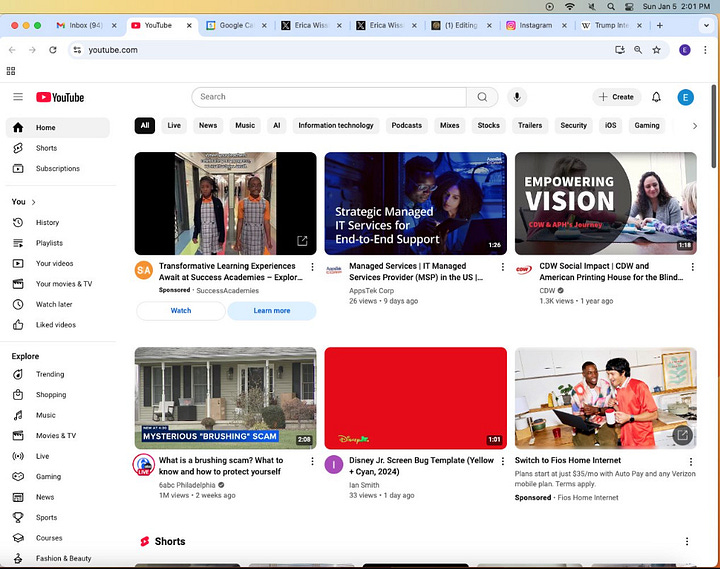Open the 6abc Philadelphia channel link

tap(187, 485)
